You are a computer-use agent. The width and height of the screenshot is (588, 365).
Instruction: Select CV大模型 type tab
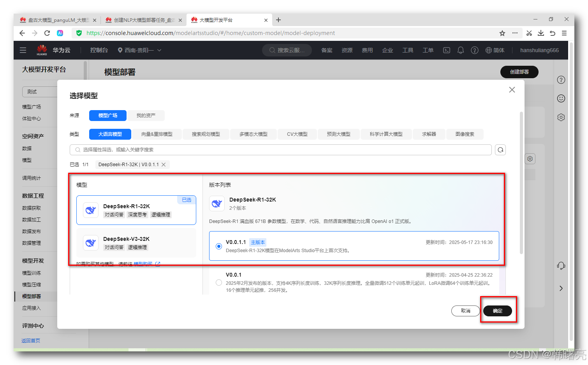point(297,134)
